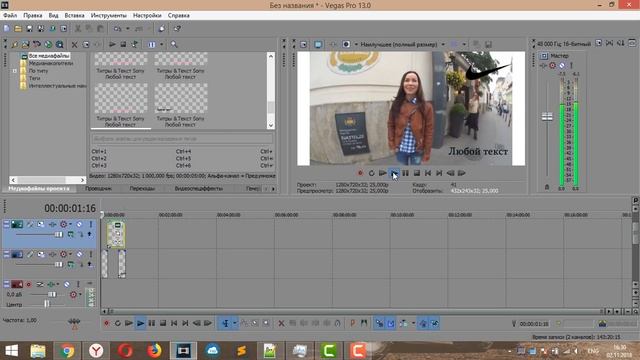Click the tab strip scroll right arrow
This screenshot has width=640, height=360.
click(x=273, y=189)
